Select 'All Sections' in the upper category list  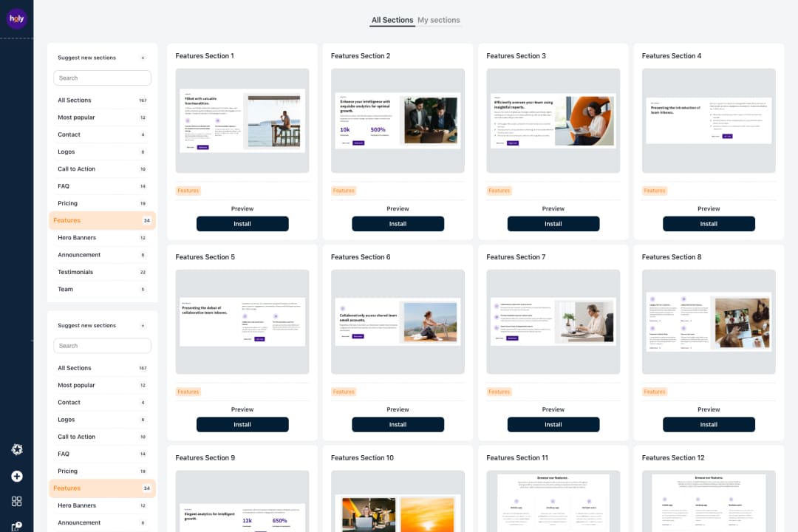102,100
